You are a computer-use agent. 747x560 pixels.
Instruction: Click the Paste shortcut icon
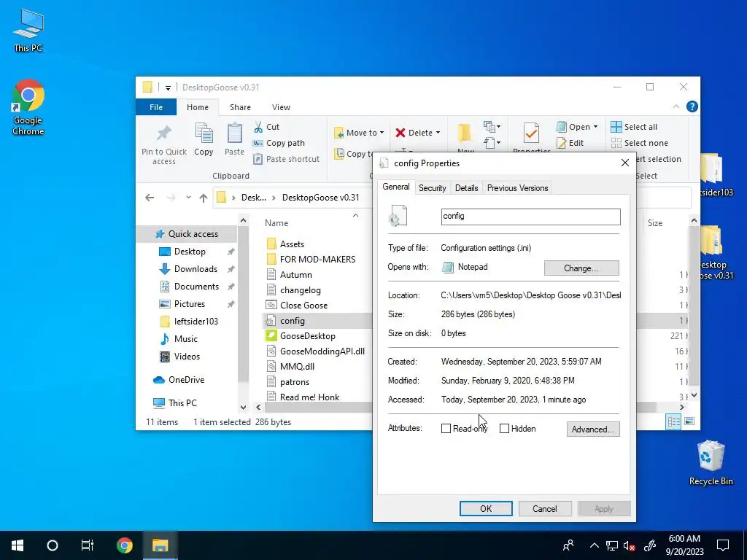(x=258, y=158)
